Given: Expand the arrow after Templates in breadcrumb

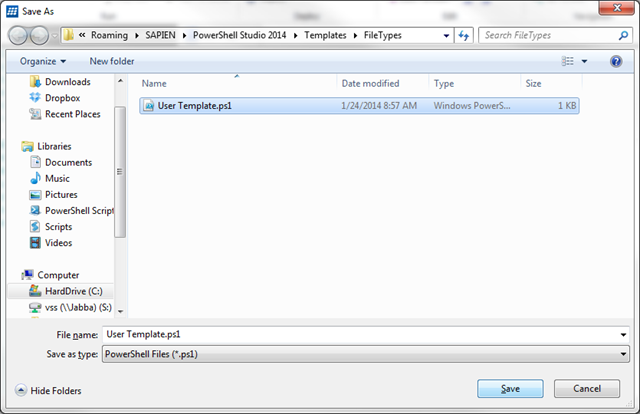Looking at the screenshot, I should 355,36.
